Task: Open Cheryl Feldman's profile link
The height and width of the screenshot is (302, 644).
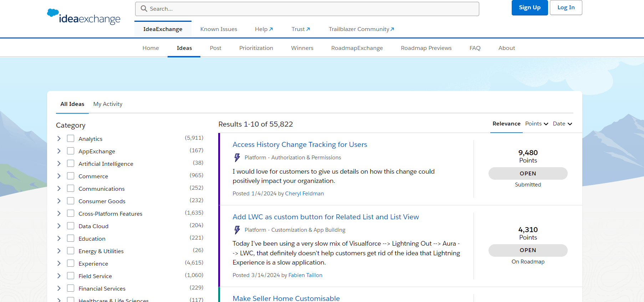Action: (x=305, y=193)
